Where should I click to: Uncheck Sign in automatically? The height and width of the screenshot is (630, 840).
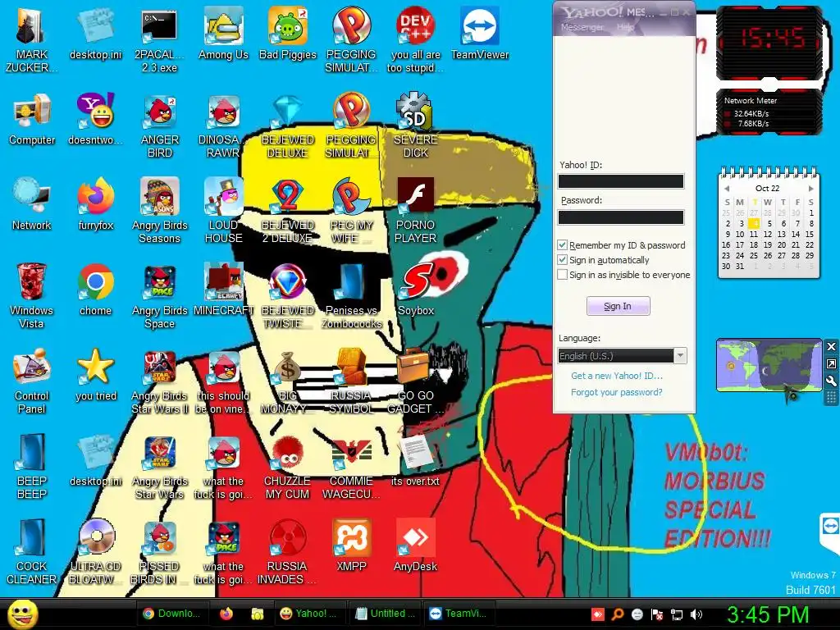563,260
